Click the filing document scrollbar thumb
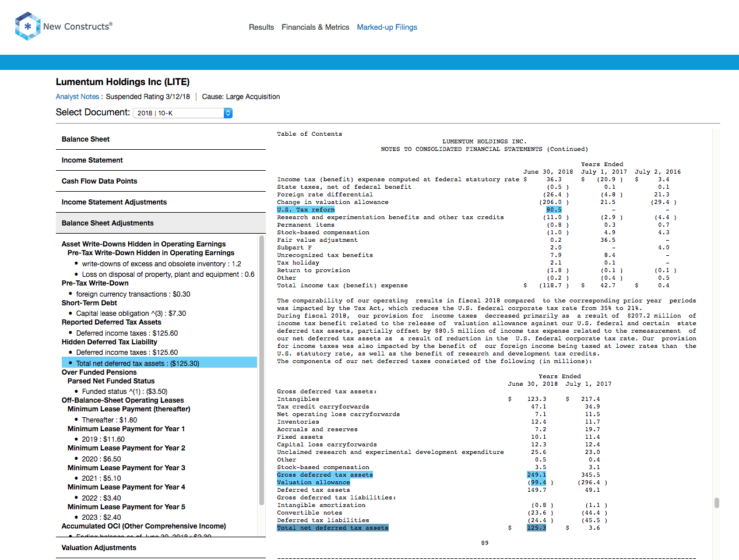The width and height of the screenshot is (739, 560). coord(716,503)
